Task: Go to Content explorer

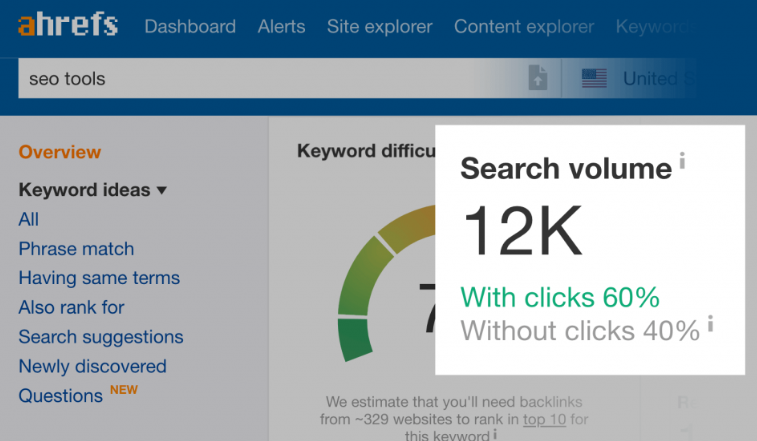Action: [524, 27]
